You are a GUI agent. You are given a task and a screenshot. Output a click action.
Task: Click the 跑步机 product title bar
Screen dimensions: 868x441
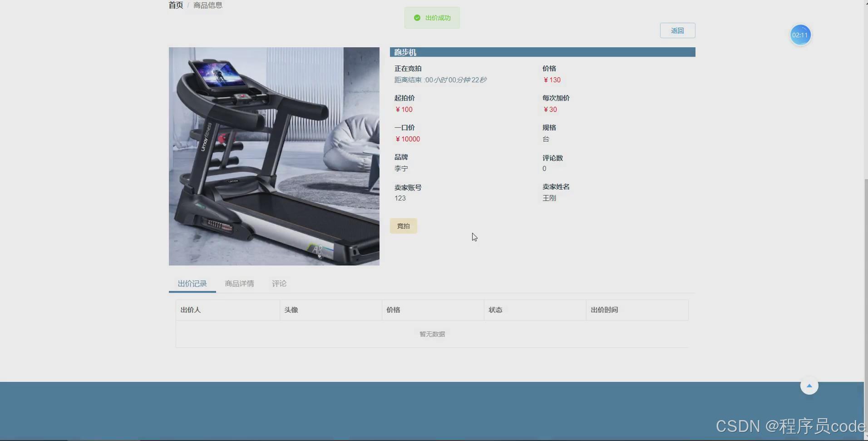tap(542, 52)
